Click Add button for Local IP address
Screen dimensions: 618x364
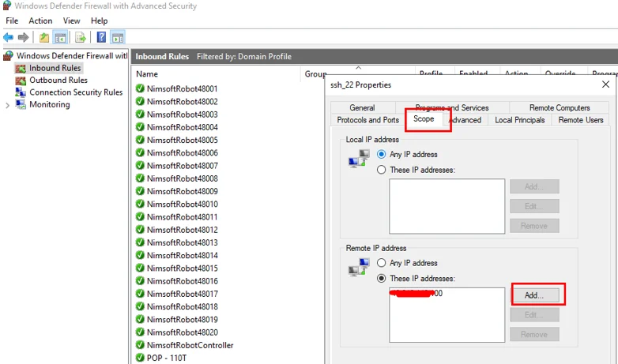[534, 186]
